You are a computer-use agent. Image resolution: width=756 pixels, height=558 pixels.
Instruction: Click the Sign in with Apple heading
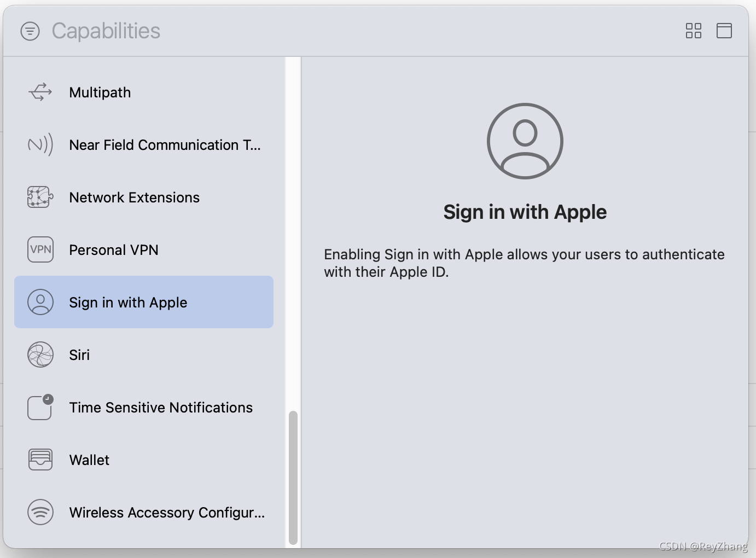525,212
